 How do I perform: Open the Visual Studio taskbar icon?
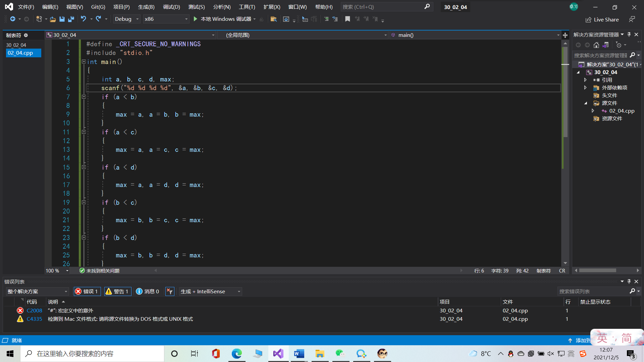pos(278,354)
